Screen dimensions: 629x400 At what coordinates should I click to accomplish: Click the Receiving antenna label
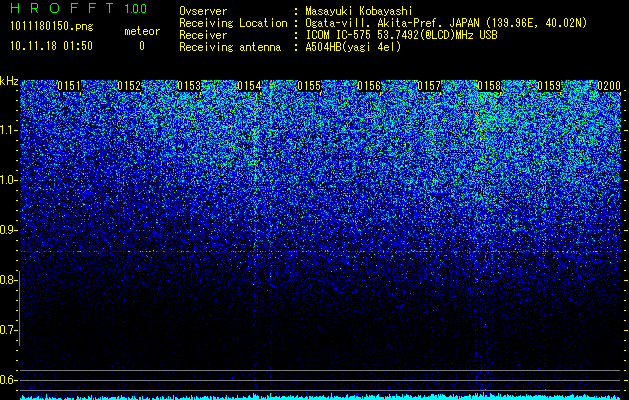pyautogui.click(x=230, y=47)
